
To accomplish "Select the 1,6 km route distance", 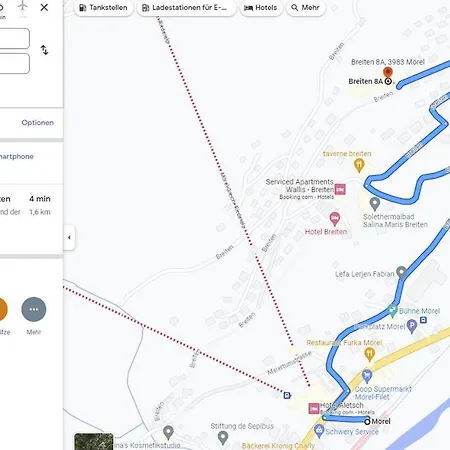I will pyautogui.click(x=40, y=212).
